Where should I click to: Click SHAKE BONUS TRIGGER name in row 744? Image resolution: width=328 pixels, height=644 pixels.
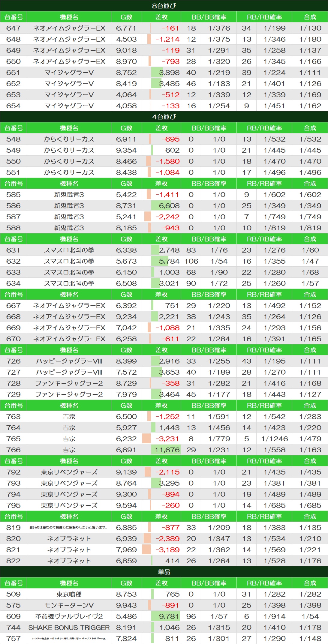[x=69, y=628]
